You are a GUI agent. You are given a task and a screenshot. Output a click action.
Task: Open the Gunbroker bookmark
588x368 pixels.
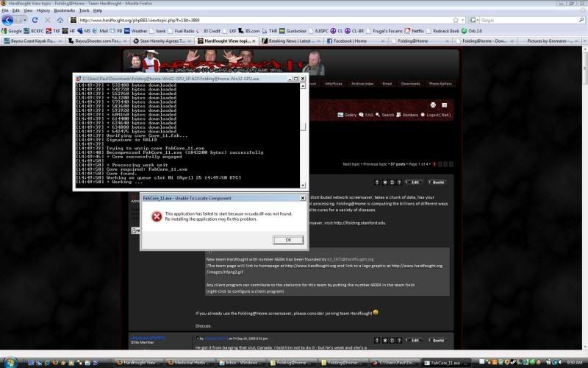pyautogui.click(x=293, y=31)
